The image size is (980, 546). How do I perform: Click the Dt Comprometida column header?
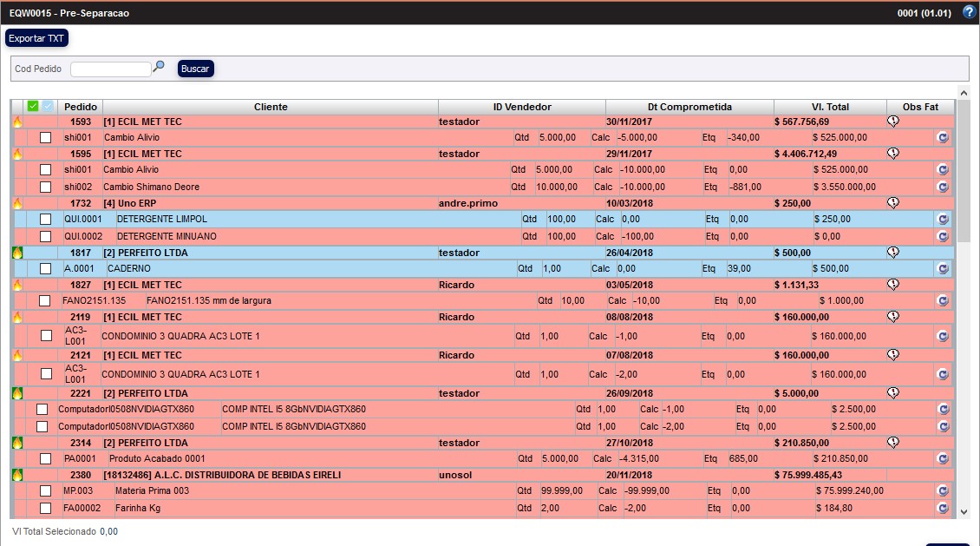[x=689, y=107]
